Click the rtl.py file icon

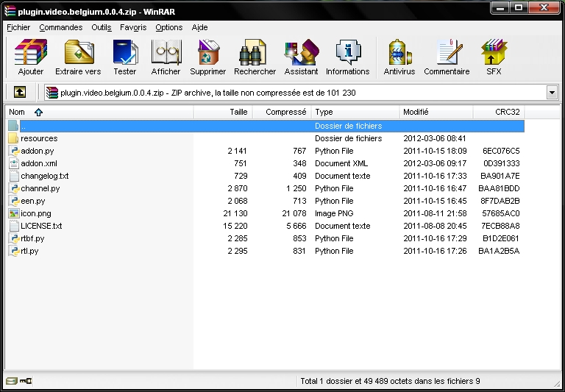[x=14, y=251]
